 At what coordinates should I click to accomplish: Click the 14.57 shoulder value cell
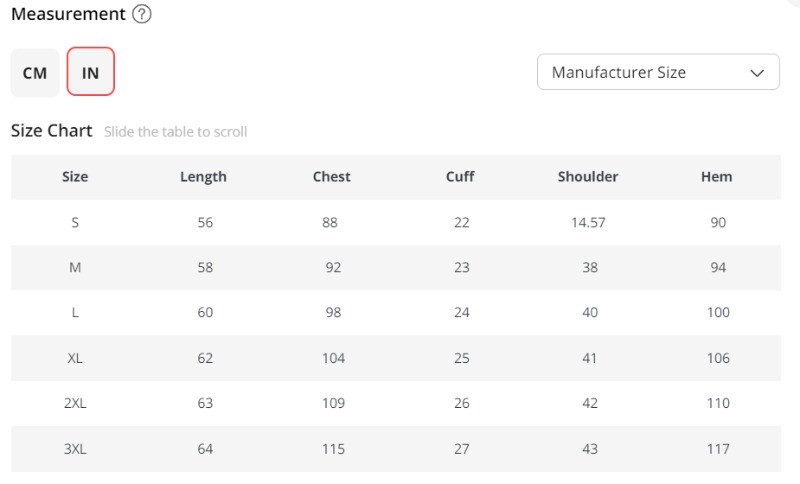[x=588, y=223]
